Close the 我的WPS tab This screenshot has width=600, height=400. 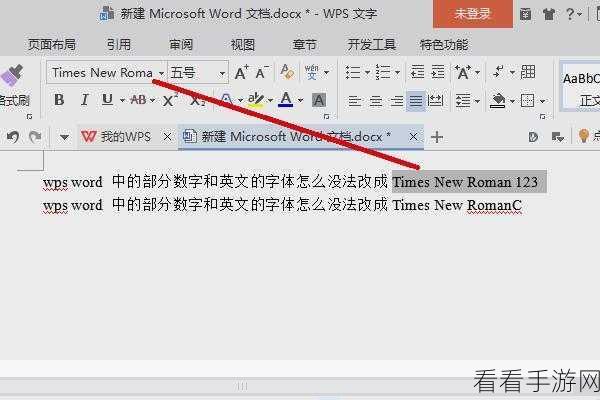(167, 137)
